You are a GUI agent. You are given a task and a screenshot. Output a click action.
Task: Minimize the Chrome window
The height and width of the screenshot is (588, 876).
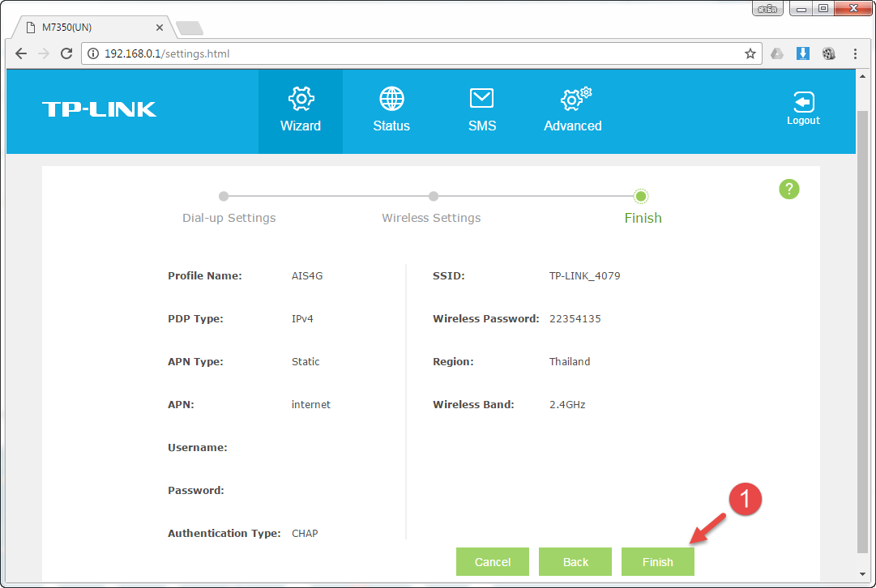point(801,8)
